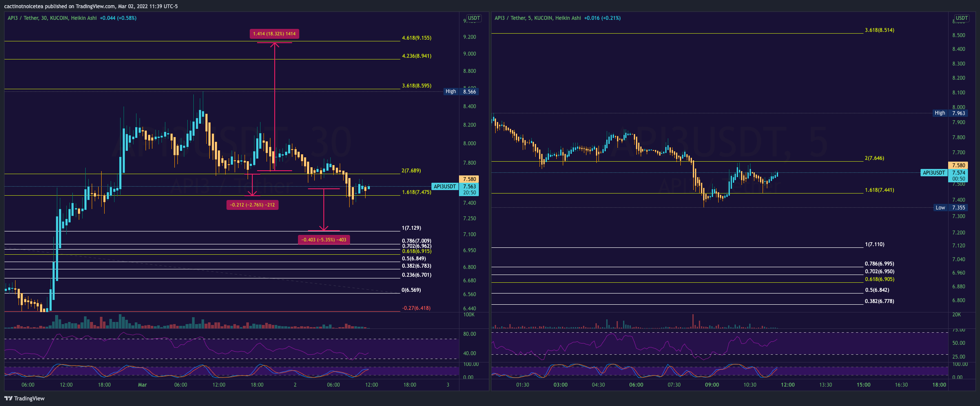Viewport: 980px width, 406px height.
Task: Click the 0.786(6.995) Fibonacci label
Action: click(879, 264)
